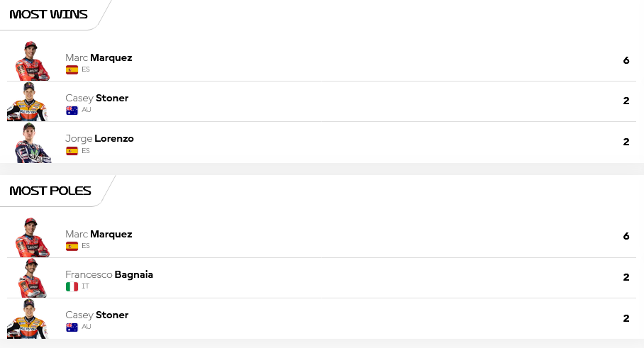Click Marquez's 6 wins count
This screenshot has height=348, width=644.
(626, 60)
